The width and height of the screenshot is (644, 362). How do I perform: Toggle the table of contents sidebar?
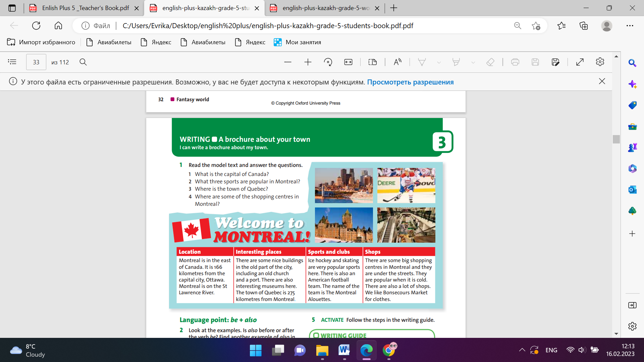12,62
